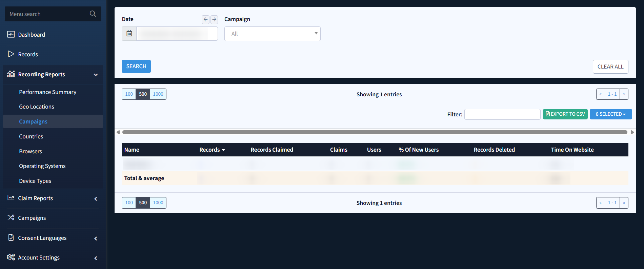Click into the Filter text field
Screen dimensions: 644x269
(502, 114)
